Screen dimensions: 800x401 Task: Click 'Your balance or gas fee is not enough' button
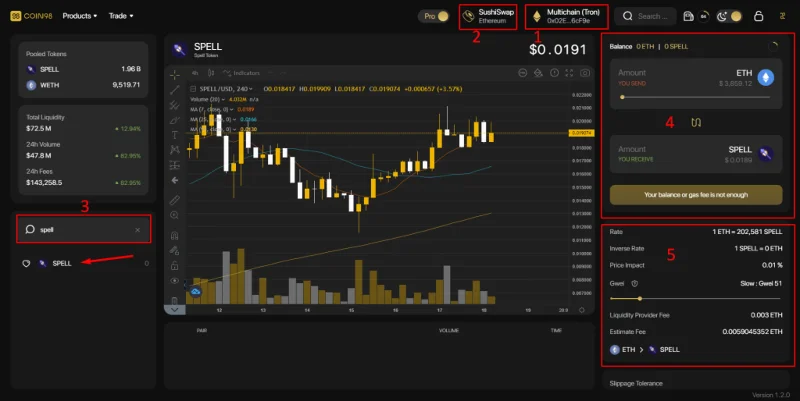coord(696,195)
